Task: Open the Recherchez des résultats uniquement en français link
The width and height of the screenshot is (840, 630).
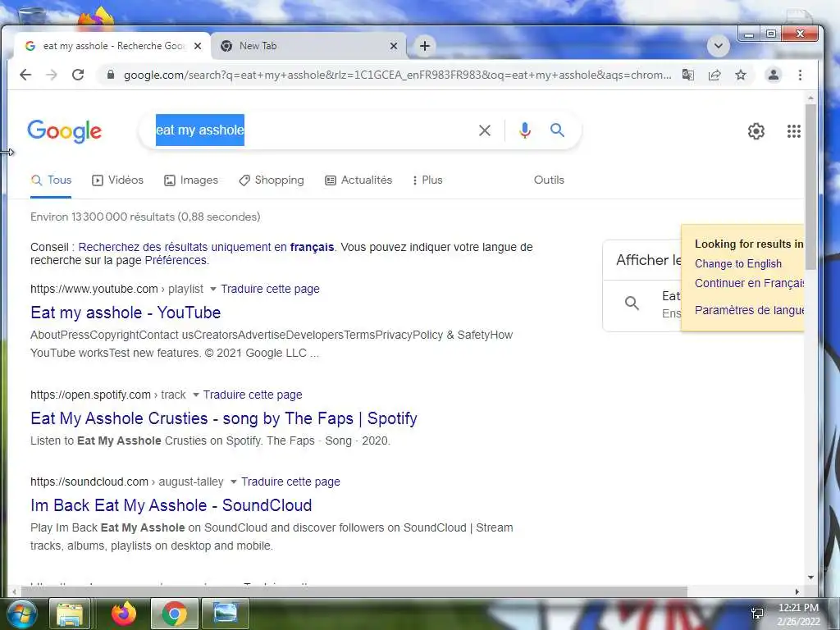Action: click(x=206, y=247)
